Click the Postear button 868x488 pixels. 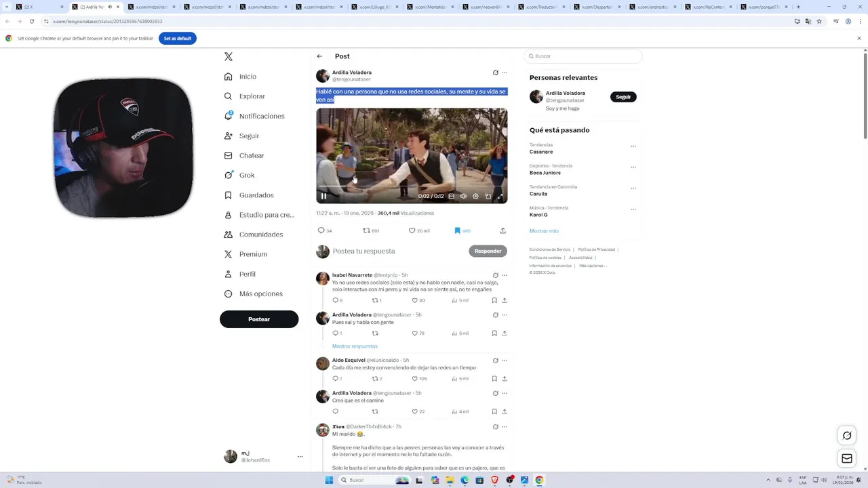point(259,319)
